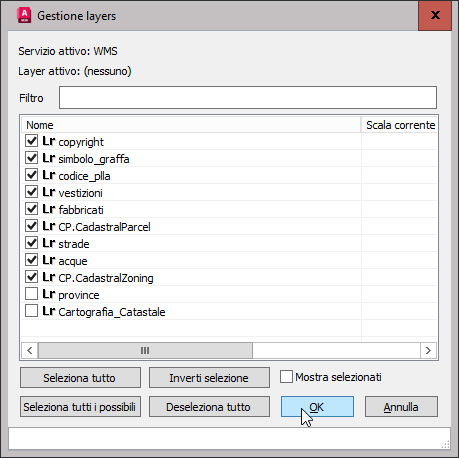Screen dimensions: 459x458
Task: Uncheck the codice_plla layer checkbox
Action: [x=32, y=175]
